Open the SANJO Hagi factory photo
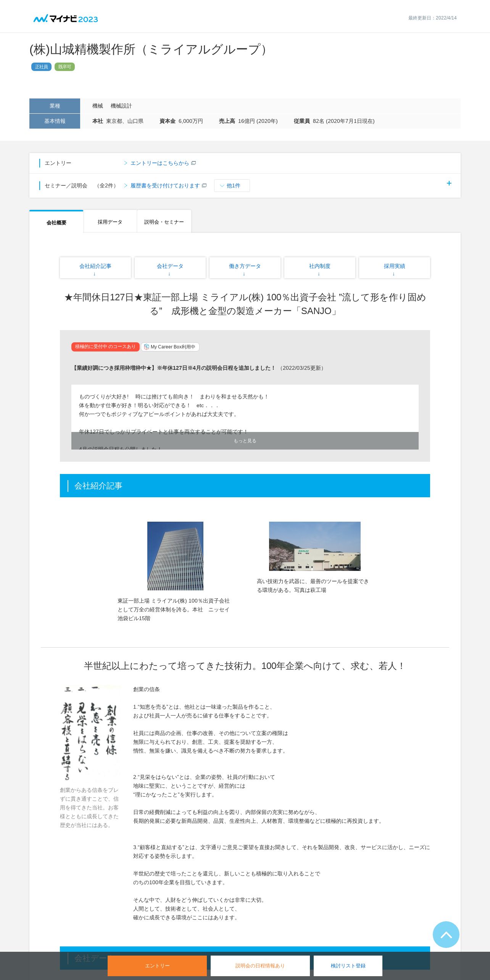 pyautogui.click(x=315, y=546)
